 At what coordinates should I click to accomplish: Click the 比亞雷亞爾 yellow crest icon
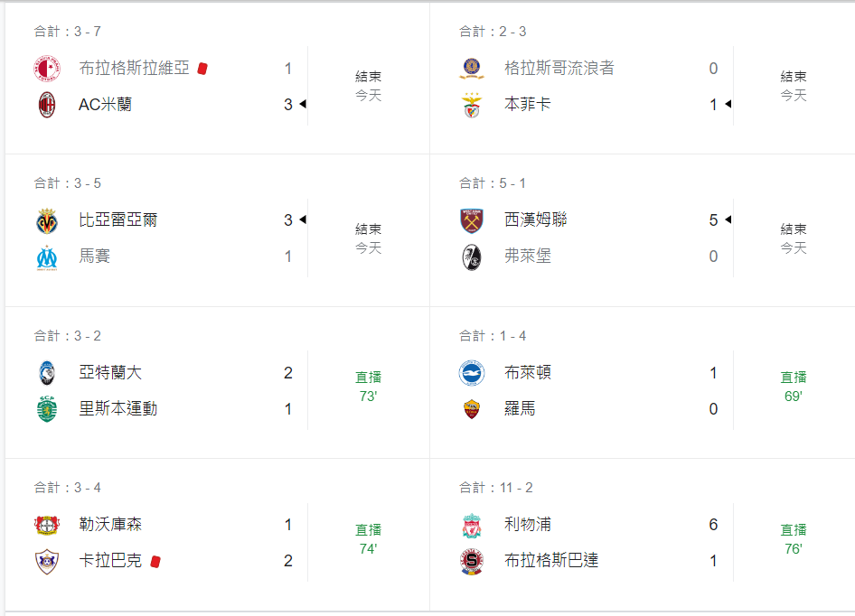(46, 220)
